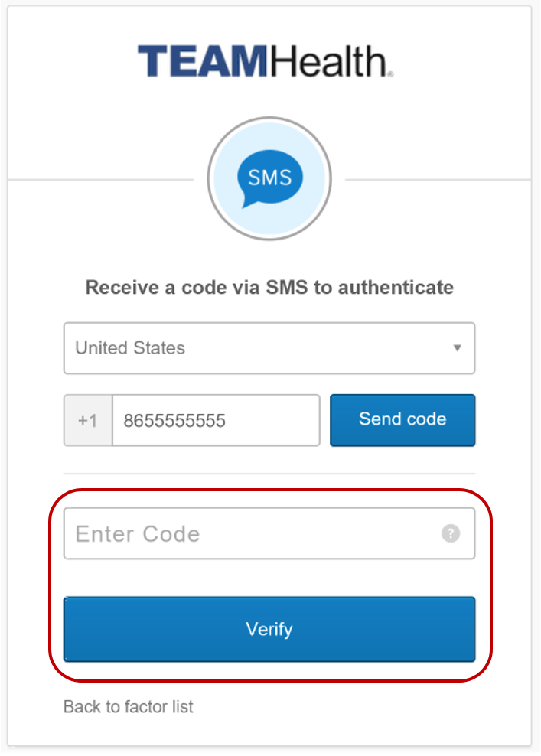541x756 pixels.
Task: Click the question mark help icon
Action: 451,533
